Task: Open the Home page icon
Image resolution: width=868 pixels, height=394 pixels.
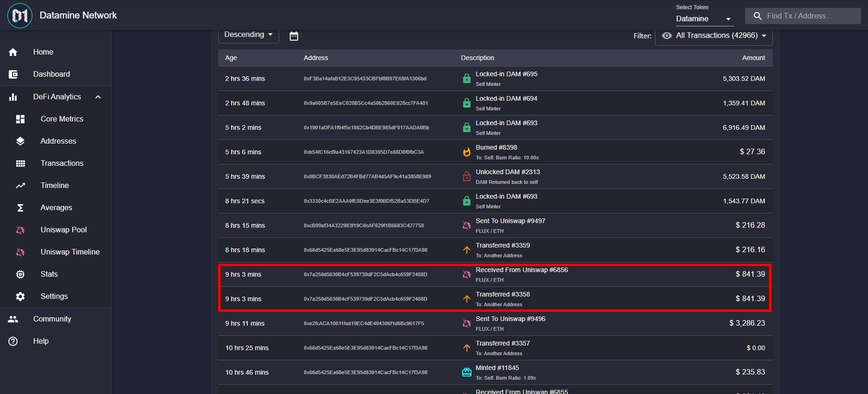Action: pos(13,52)
